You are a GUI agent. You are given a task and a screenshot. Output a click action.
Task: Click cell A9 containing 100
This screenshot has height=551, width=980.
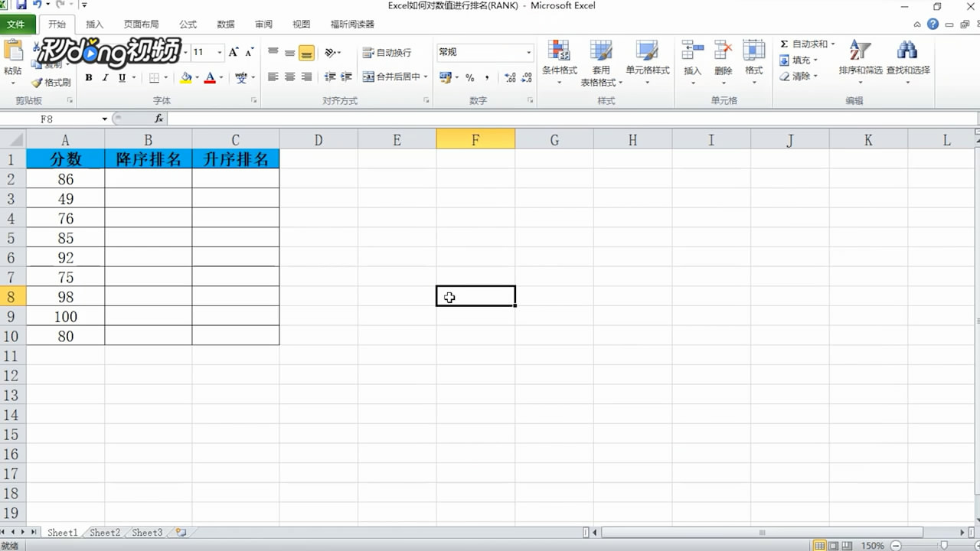(65, 316)
